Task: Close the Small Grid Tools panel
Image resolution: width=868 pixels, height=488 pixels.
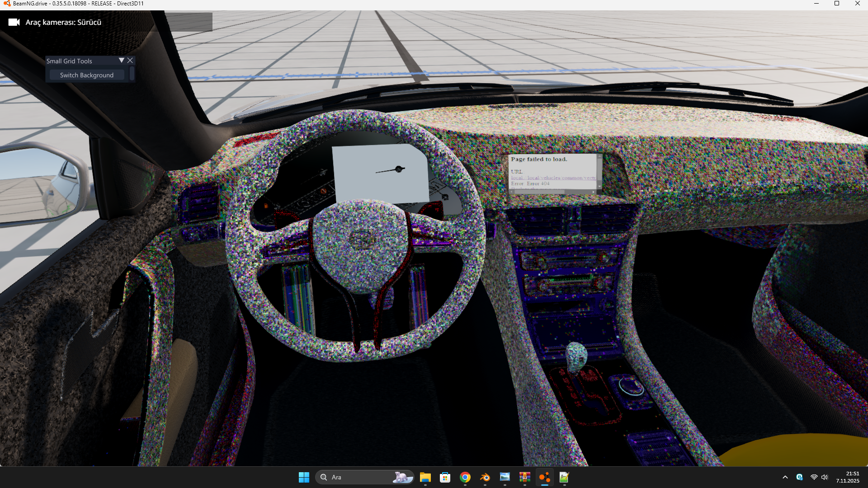Action: tap(130, 61)
